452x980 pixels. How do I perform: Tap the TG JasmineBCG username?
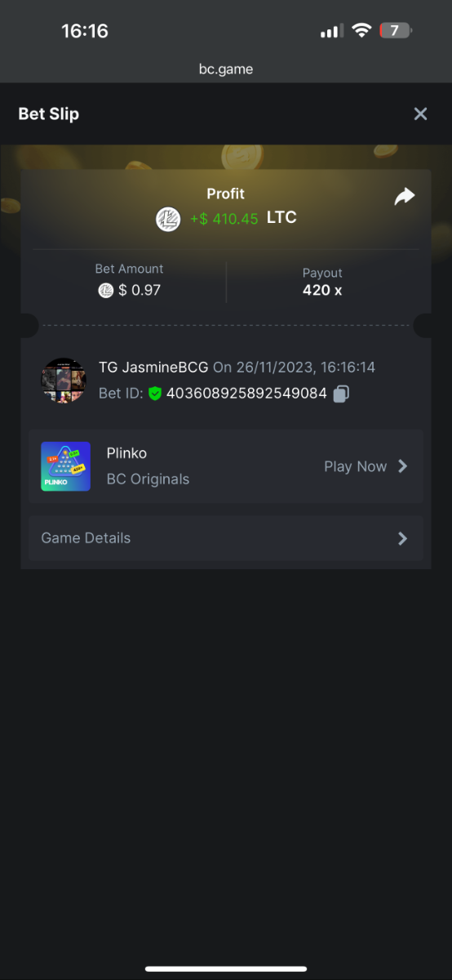(x=153, y=367)
